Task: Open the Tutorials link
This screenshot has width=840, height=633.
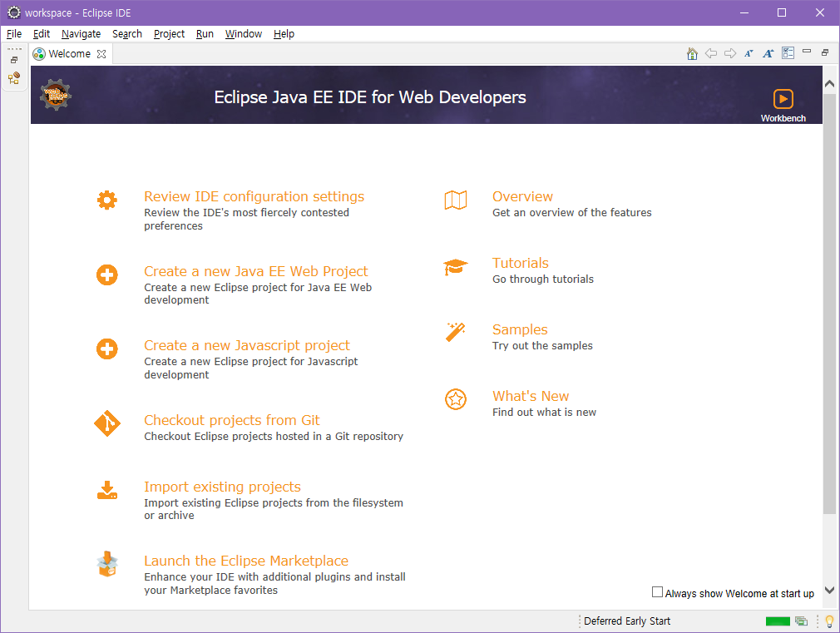Action: pos(520,263)
